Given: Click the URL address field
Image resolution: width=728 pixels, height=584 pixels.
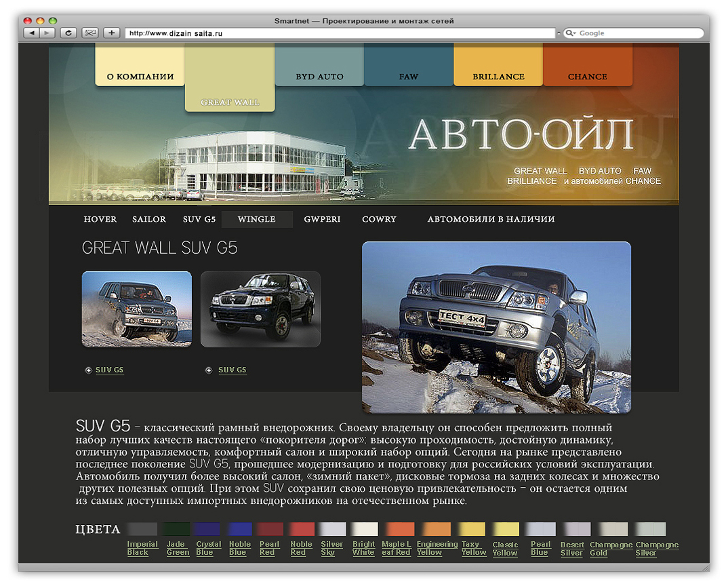Looking at the screenshot, I should (x=340, y=33).
